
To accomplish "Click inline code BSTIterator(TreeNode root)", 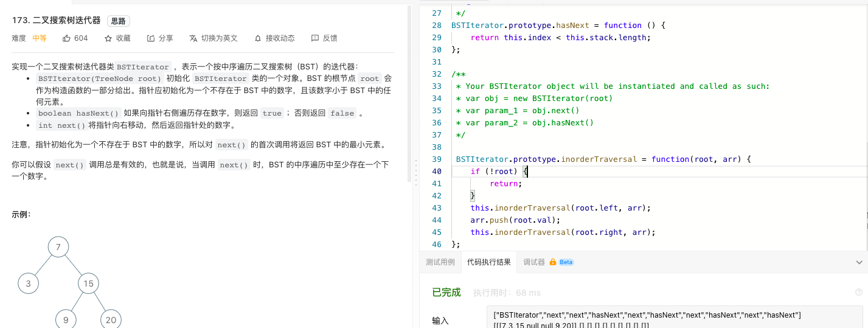I will point(100,79).
